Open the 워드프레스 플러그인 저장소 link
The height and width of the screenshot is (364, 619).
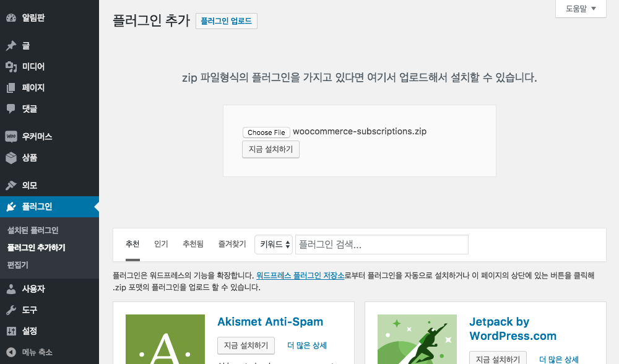(300, 275)
